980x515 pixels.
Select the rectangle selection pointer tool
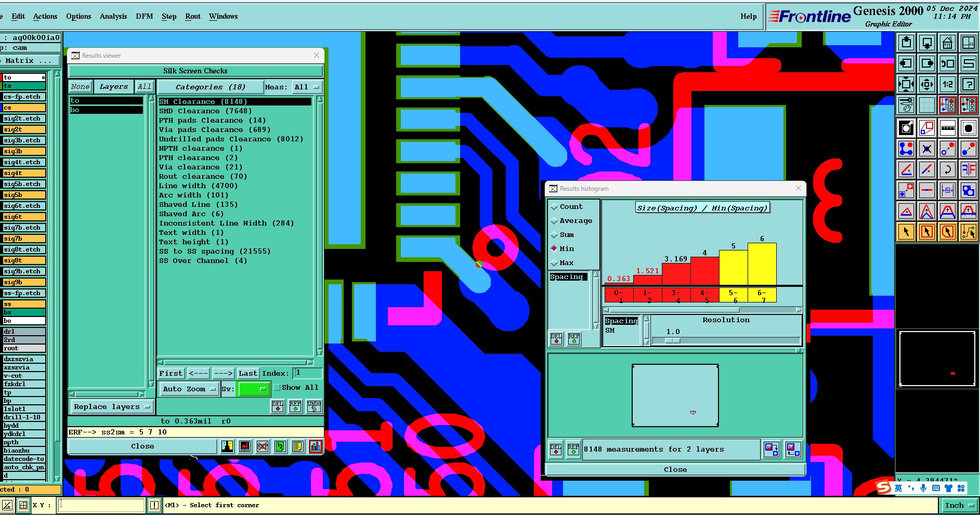pos(927,232)
